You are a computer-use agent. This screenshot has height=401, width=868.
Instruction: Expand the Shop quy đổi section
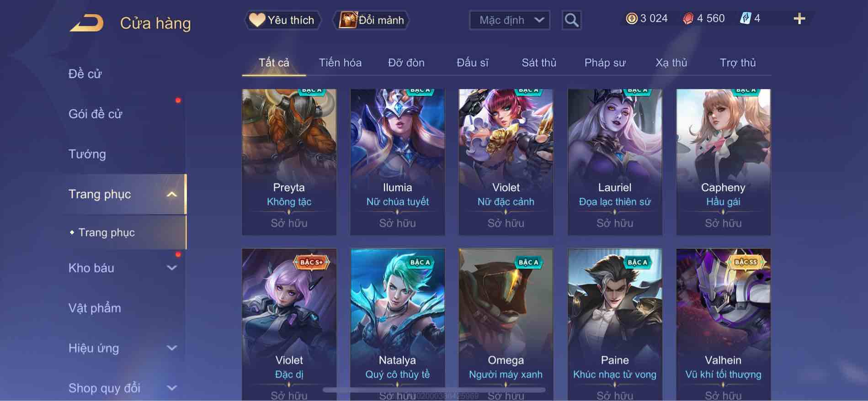[171, 388]
